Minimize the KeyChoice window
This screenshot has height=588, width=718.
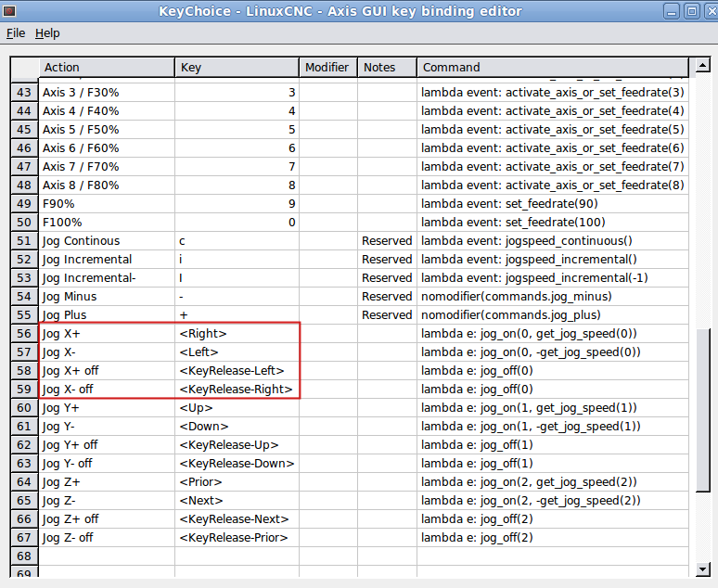tap(671, 11)
